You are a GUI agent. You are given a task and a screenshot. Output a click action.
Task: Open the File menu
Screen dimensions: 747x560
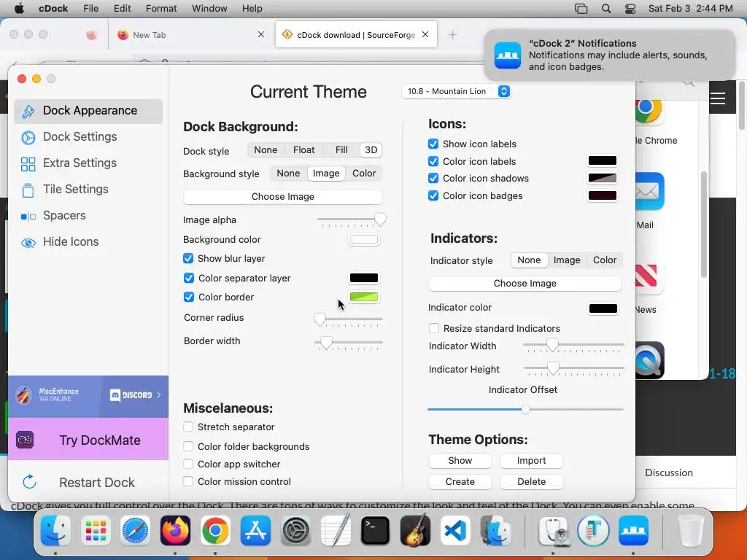90,9
